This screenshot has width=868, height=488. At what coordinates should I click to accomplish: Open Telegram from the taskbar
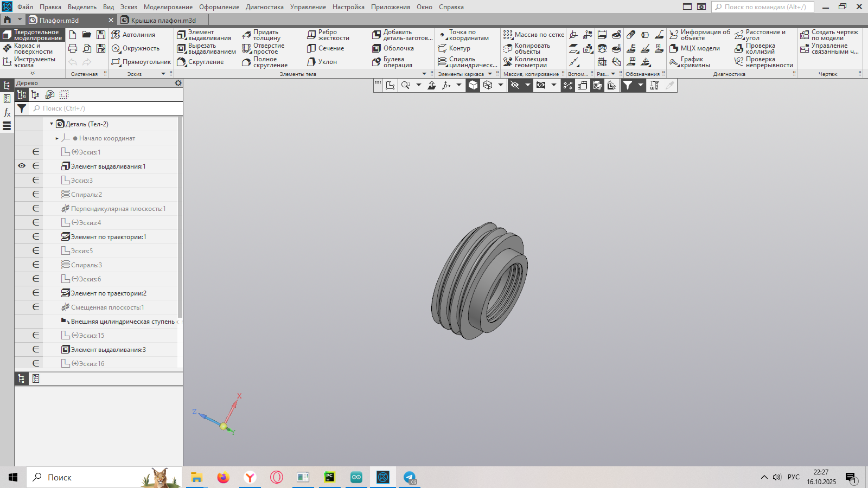click(410, 477)
